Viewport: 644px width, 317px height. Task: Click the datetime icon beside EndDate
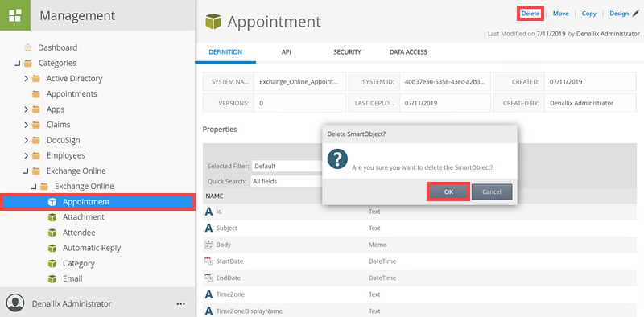(x=208, y=278)
